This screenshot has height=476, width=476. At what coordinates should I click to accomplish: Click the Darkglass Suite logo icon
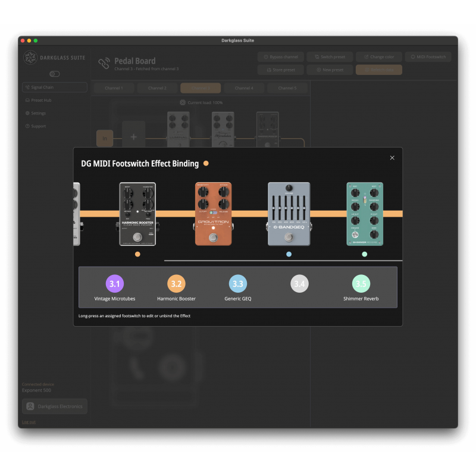pos(30,57)
